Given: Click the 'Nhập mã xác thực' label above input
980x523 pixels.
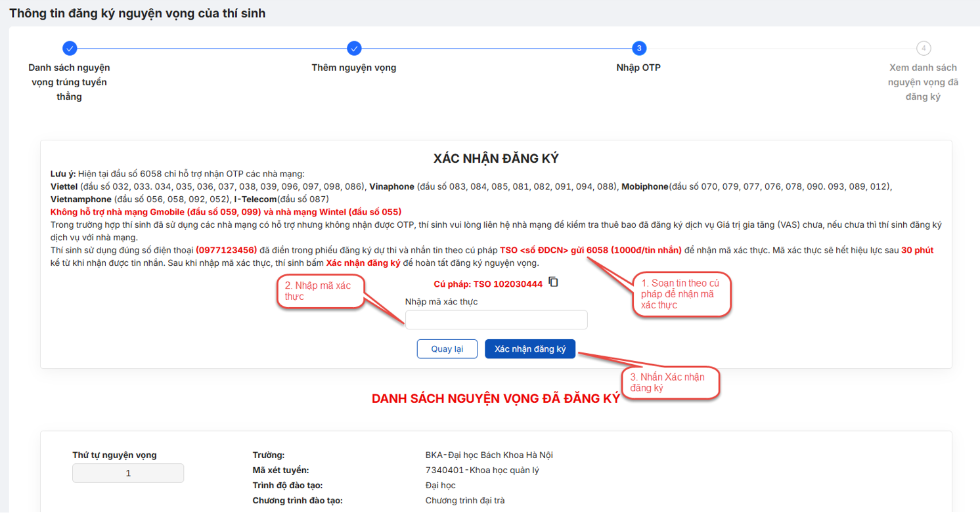Looking at the screenshot, I should click(441, 301).
